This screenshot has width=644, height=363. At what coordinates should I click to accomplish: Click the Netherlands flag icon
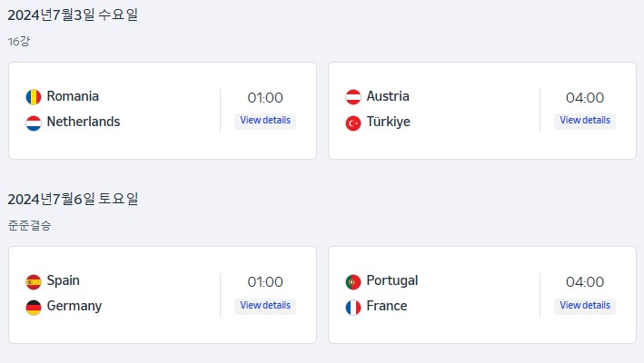[x=34, y=123]
